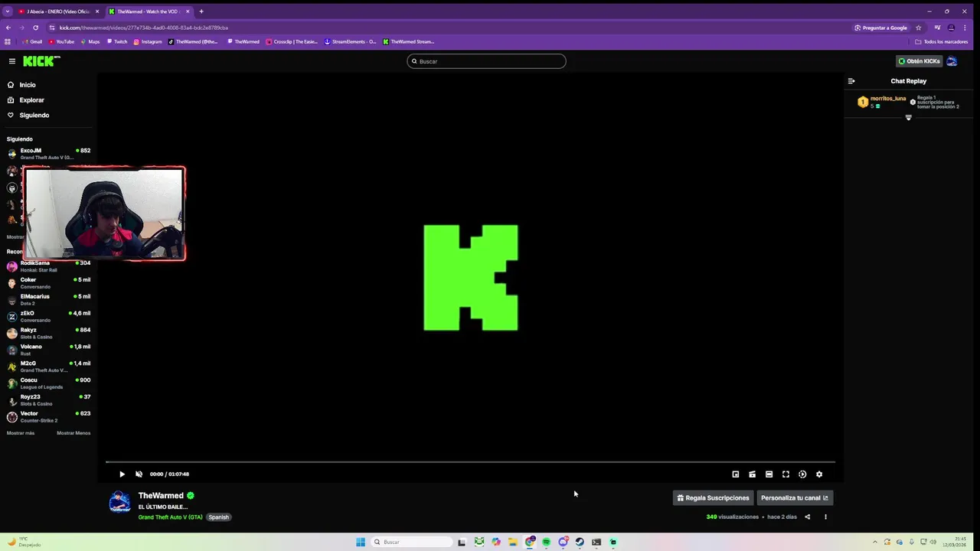Enable picture-in-picture mini player

coord(736,474)
